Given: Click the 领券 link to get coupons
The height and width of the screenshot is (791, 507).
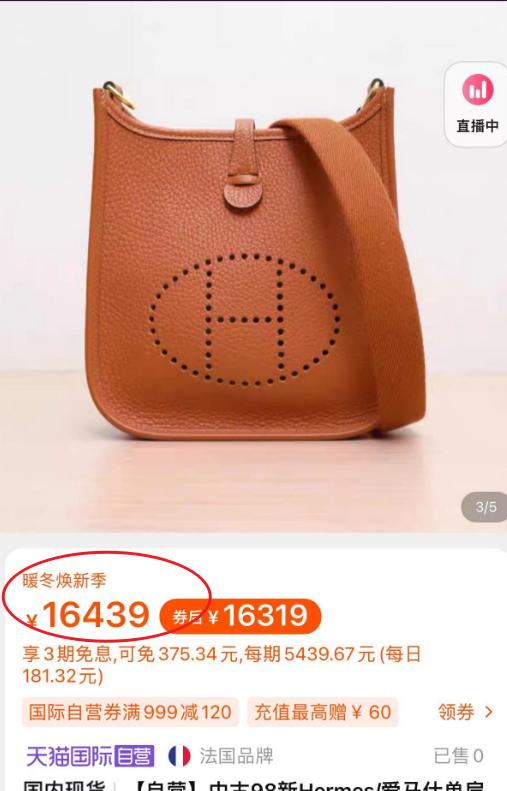Looking at the screenshot, I should [456, 712].
